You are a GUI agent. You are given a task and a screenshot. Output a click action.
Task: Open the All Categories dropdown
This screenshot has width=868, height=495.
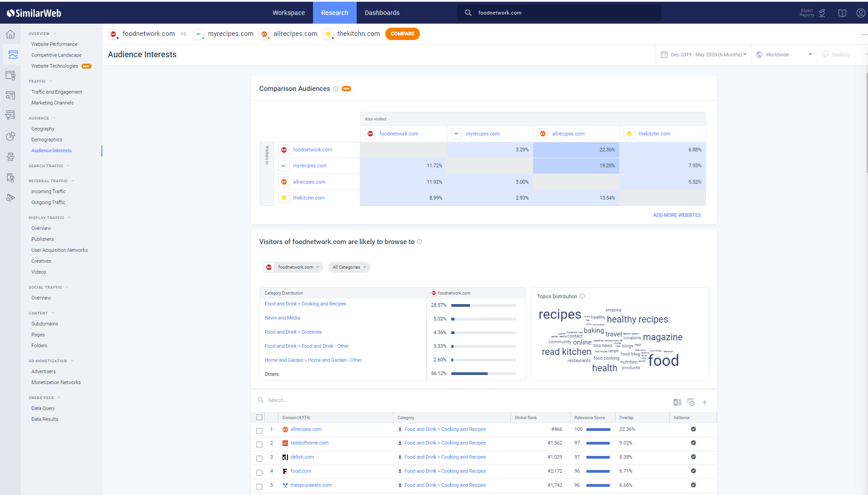(x=349, y=267)
